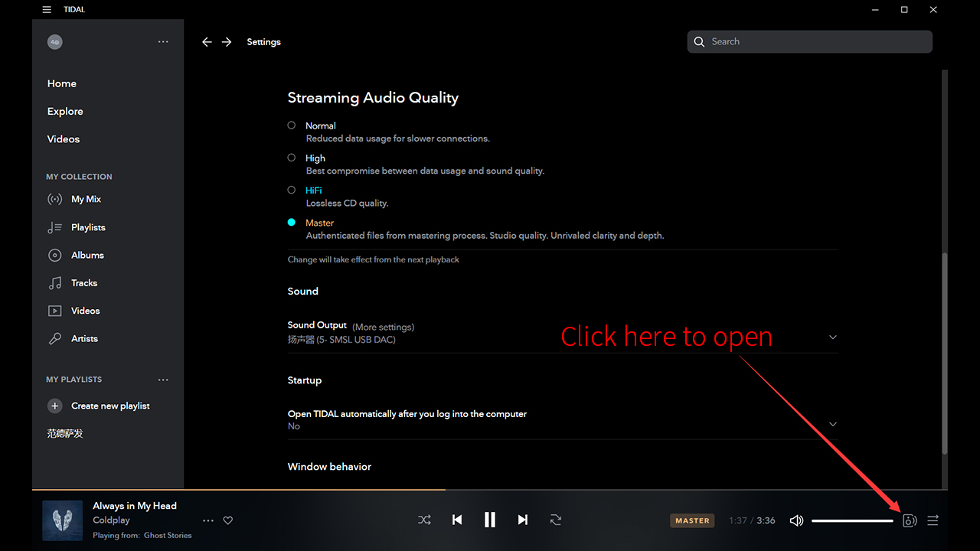Favorite the track with heart icon
This screenshot has height=551, width=980.
tap(227, 520)
